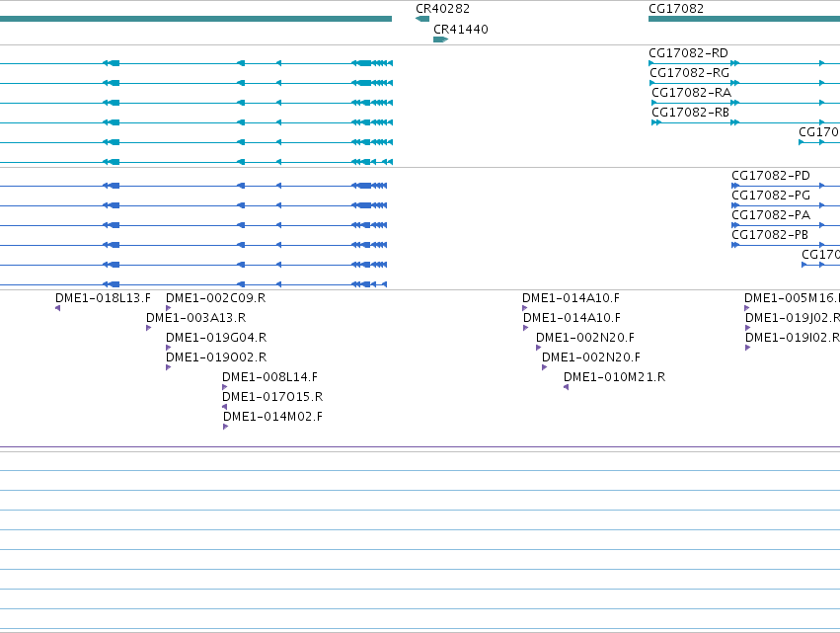The width and height of the screenshot is (840, 633).
Task: Click the start arrow of transcript CG17082-RD
Action: point(651,63)
